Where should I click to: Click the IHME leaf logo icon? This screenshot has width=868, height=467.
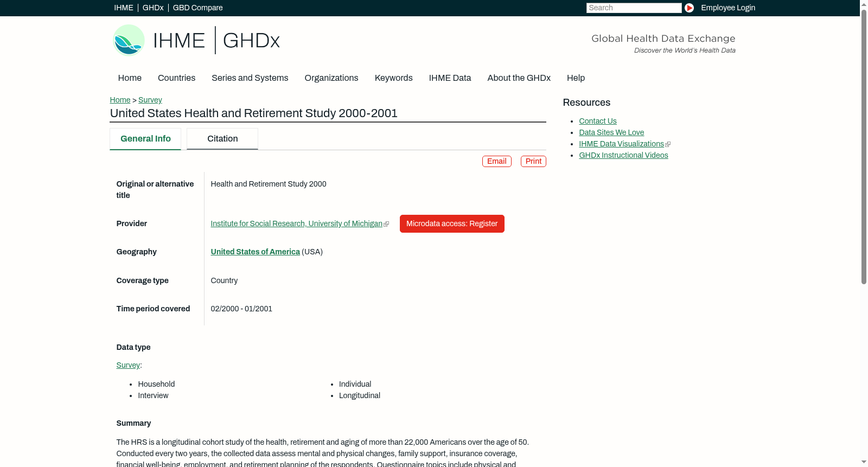pos(129,40)
